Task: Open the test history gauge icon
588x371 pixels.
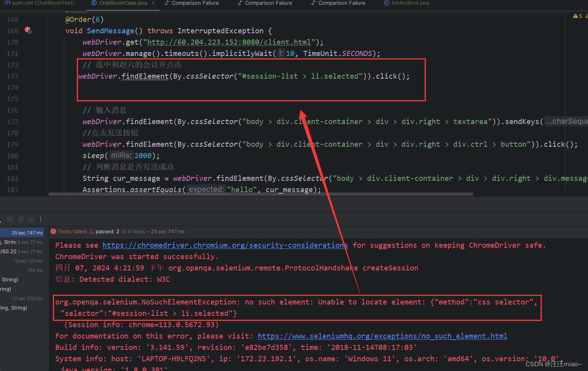Action: [x=31, y=220]
